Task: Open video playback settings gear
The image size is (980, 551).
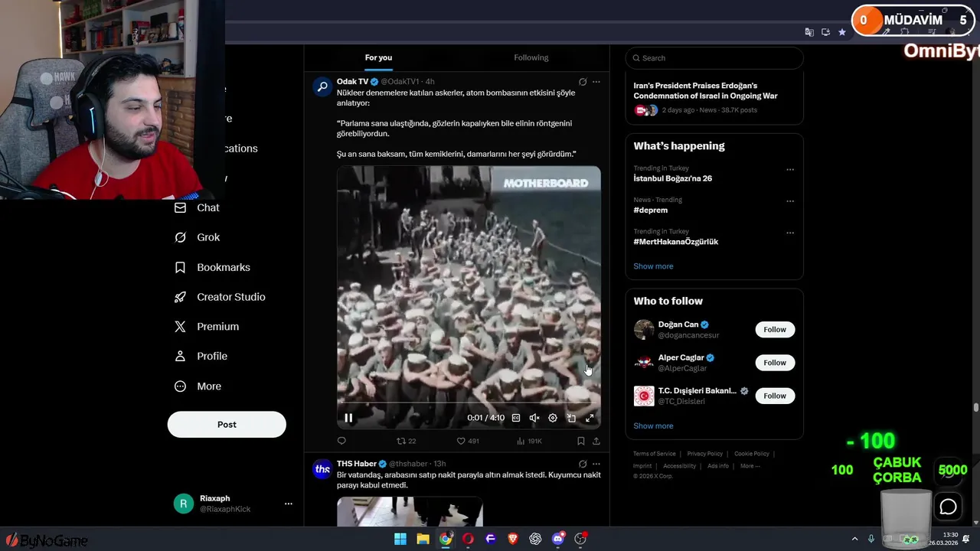Action: point(553,418)
